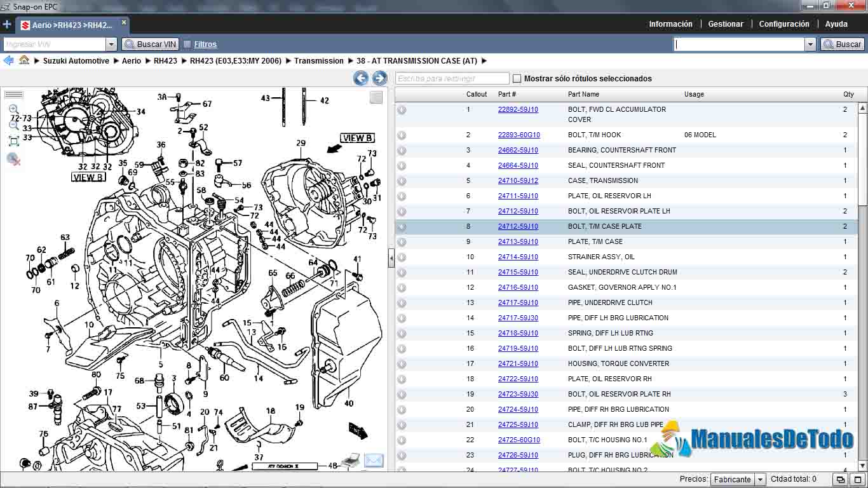
Task: Open the Gestionar menu
Action: click(726, 24)
